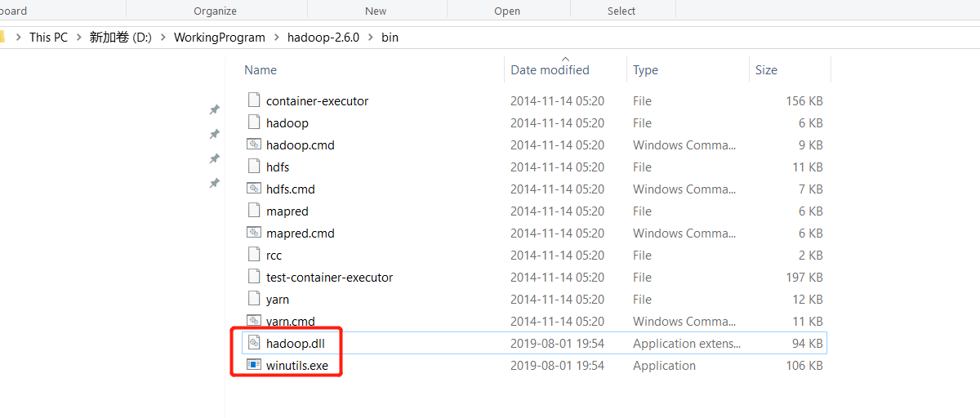Click the bin segment in address bar
This screenshot has width=980, height=418.
tap(390, 38)
